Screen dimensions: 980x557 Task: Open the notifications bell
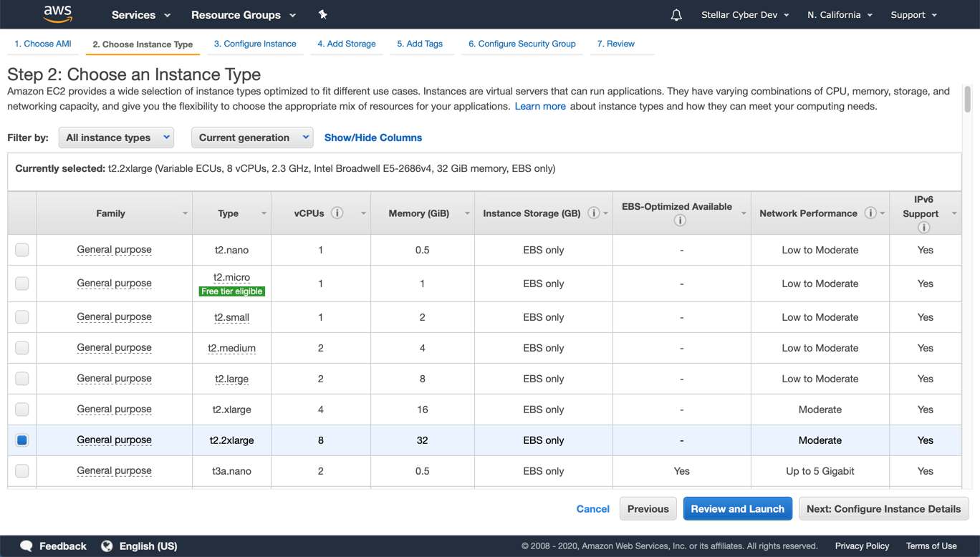coord(676,15)
